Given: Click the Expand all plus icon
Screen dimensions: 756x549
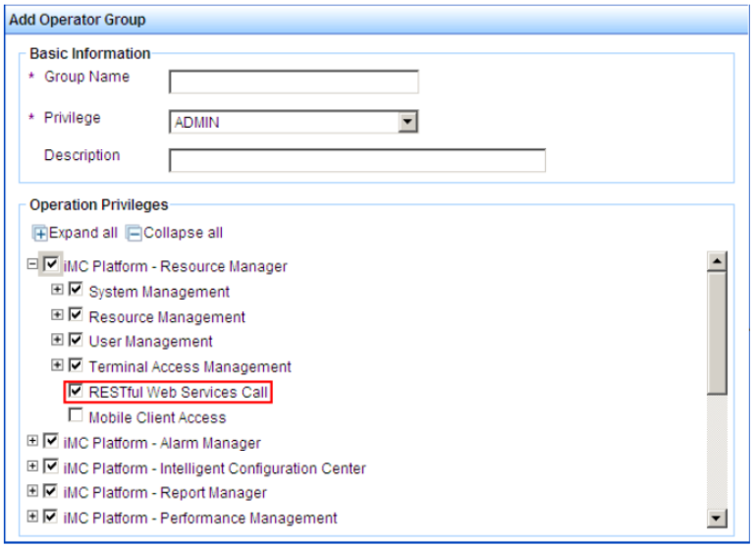Looking at the screenshot, I should [39, 234].
